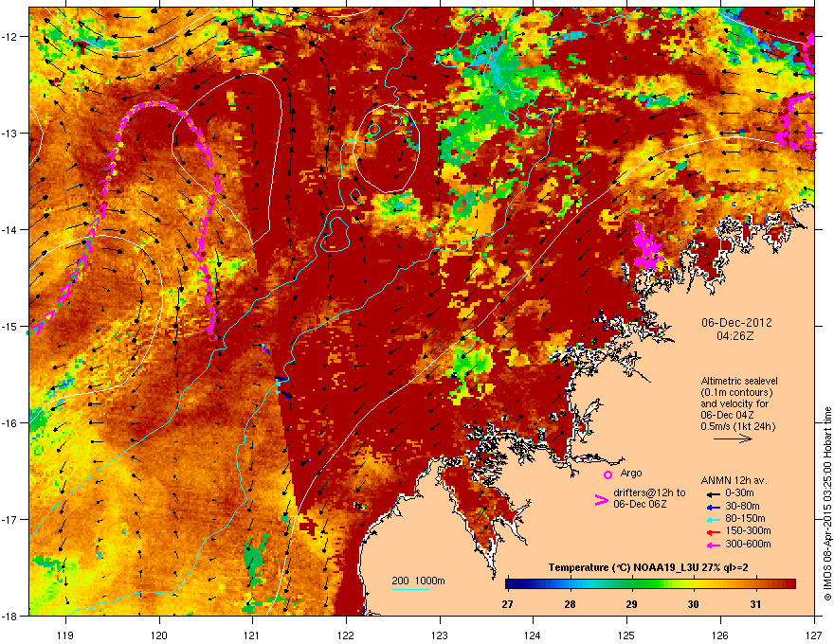Click the longitude label 124
Image resolution: width=834 pixels, height=644 pixels.
pos(533,635)
